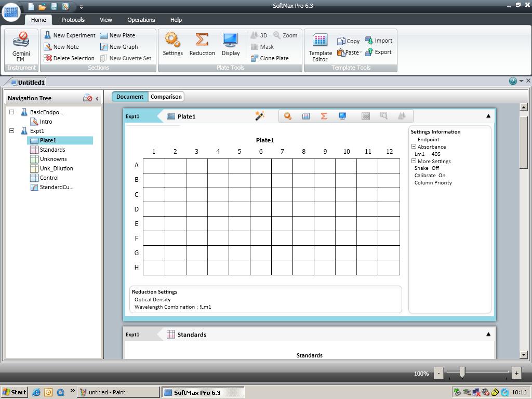Switch to the Operations ribbon tab
This screenshot has width=532, height=399.
point(141,20)
